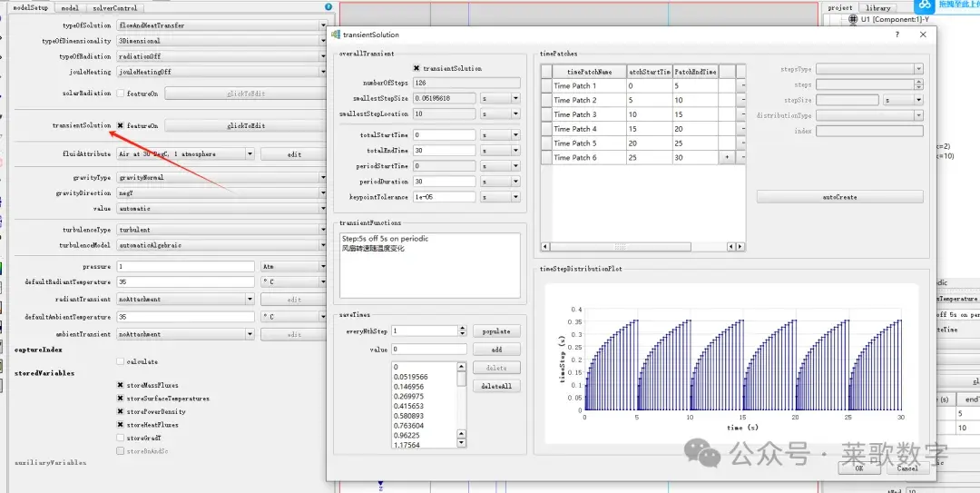This screenshot has width=980, height=493.
Task: Uncheck transientSolution checkbox in overallTransient group
Action: (416, 68)
